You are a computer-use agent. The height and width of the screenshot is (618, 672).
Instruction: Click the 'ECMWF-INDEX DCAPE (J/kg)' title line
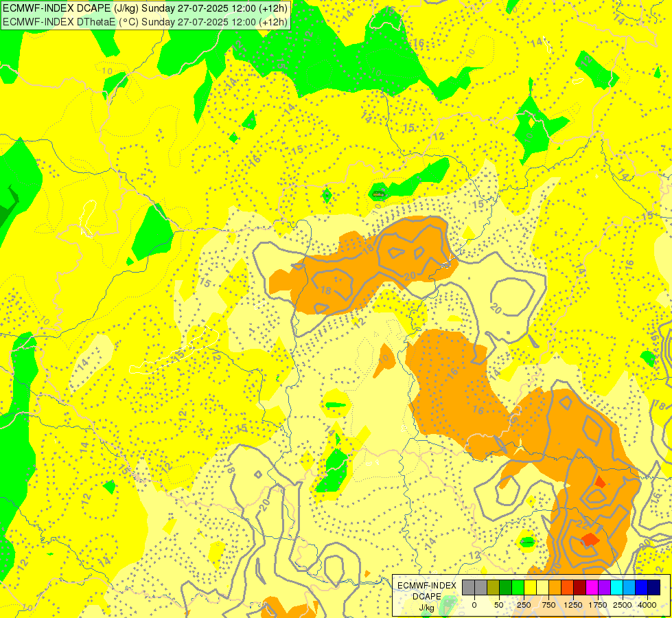(145, 8)
